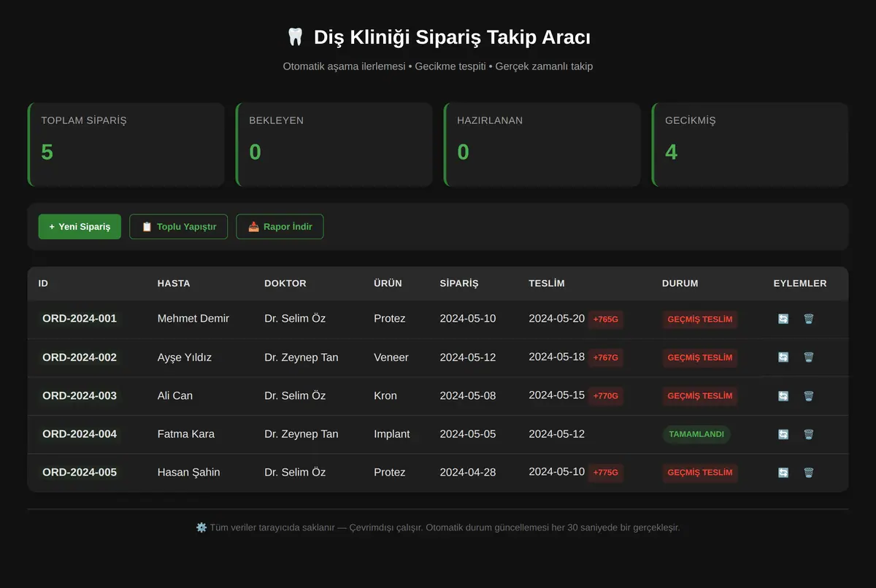Click the Kron product cell

point(385,396)
